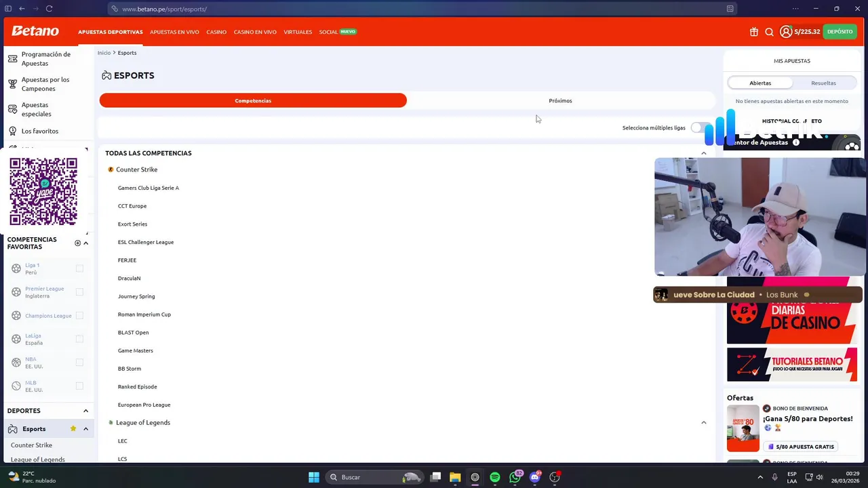Viewport: 868px width, 488px height.
Task: Click the NBA basketball icon
Action: tap(16, 363)
